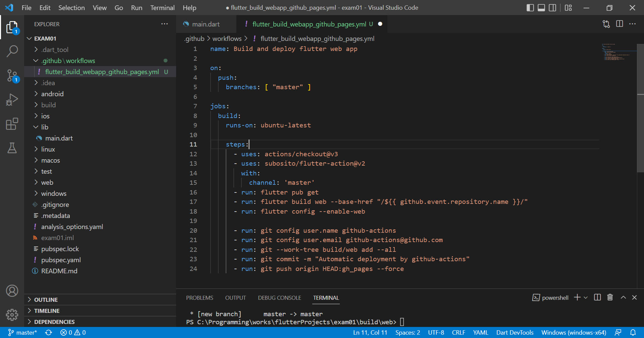644x338 pixels.
Task: Close the terminal panel
Action: coord(634,297)
